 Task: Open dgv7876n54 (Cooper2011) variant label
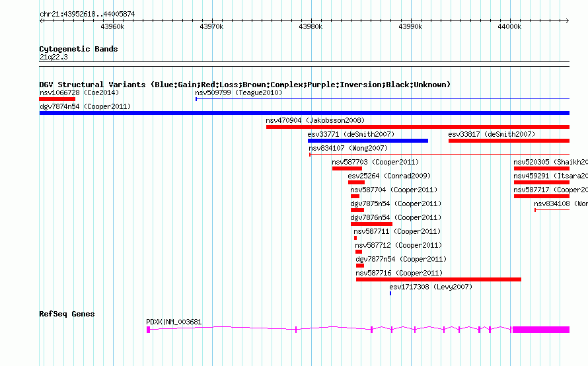coord(396,217)
